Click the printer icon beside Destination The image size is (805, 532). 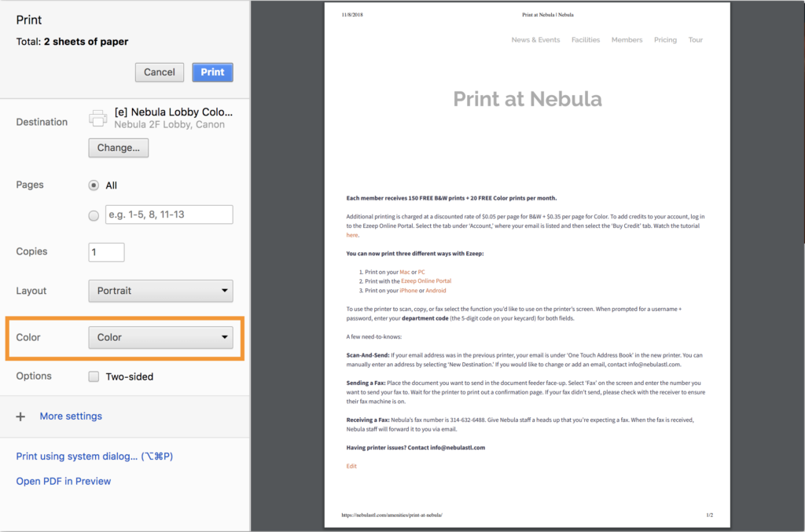(98, 119)
